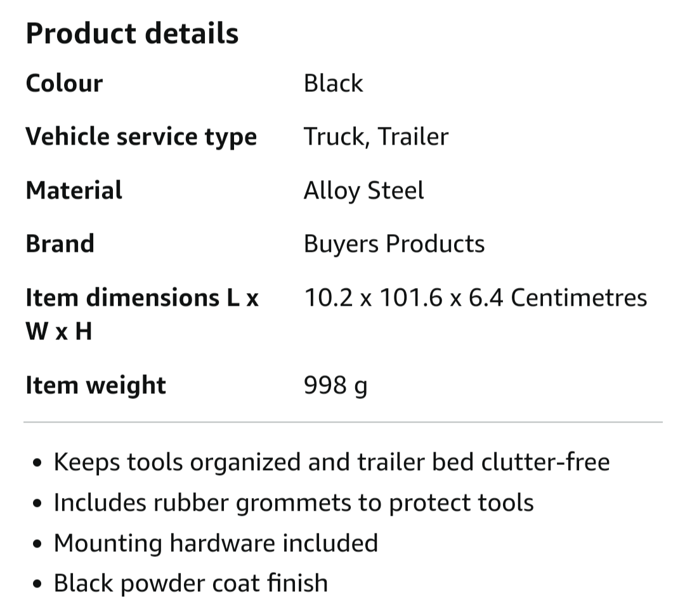The width and height of the screenshot is (685, 616).
Task: Click the 10.2 x 101.6 x 6.4 Centimetres value
Action: pyautogui.click(x=475, y=298)
